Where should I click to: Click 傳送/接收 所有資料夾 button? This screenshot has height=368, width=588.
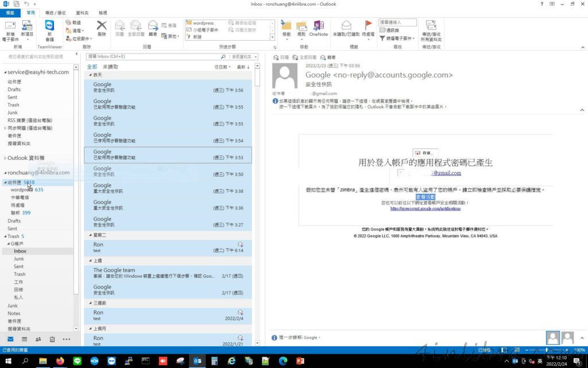pos(431,31)
